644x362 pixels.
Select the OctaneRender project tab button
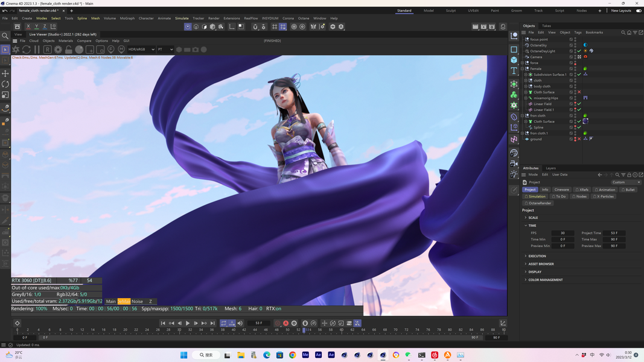[x=538, y=203]
